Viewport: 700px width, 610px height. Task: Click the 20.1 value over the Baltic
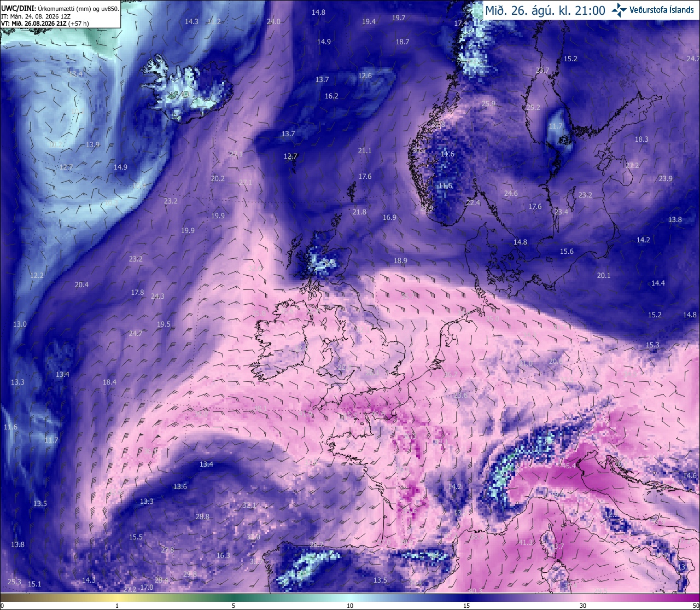(604, 275)
